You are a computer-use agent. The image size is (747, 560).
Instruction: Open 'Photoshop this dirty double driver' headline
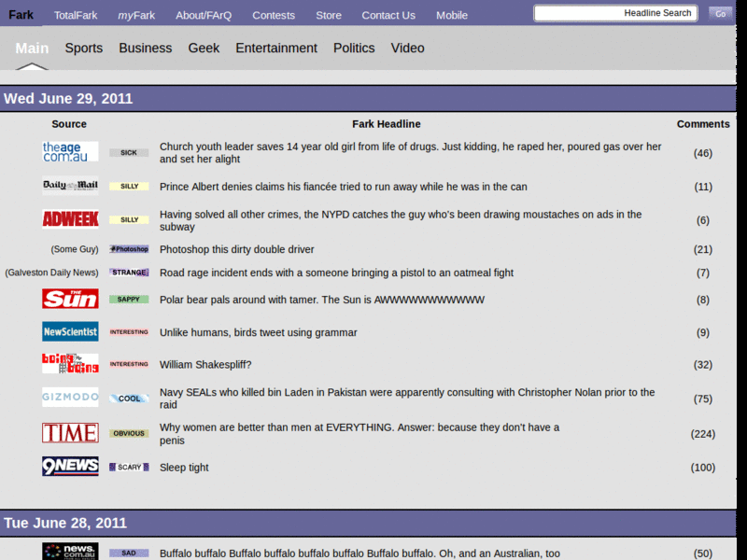pos(237,249)
